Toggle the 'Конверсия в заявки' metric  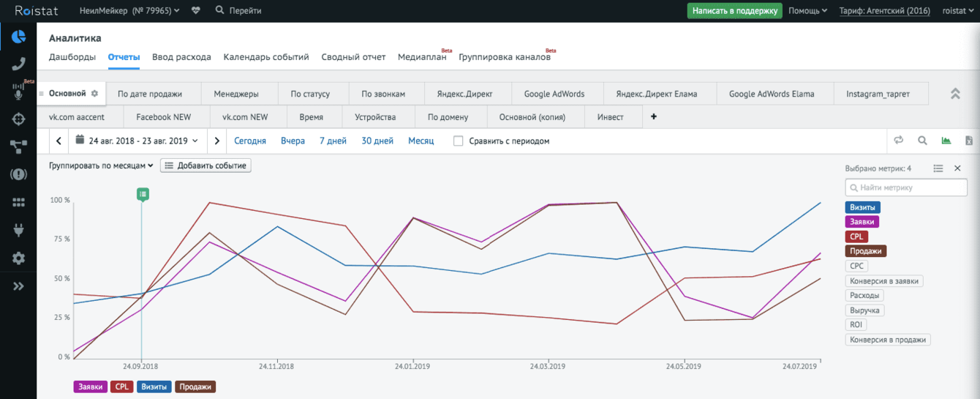(x=885, y=281)
